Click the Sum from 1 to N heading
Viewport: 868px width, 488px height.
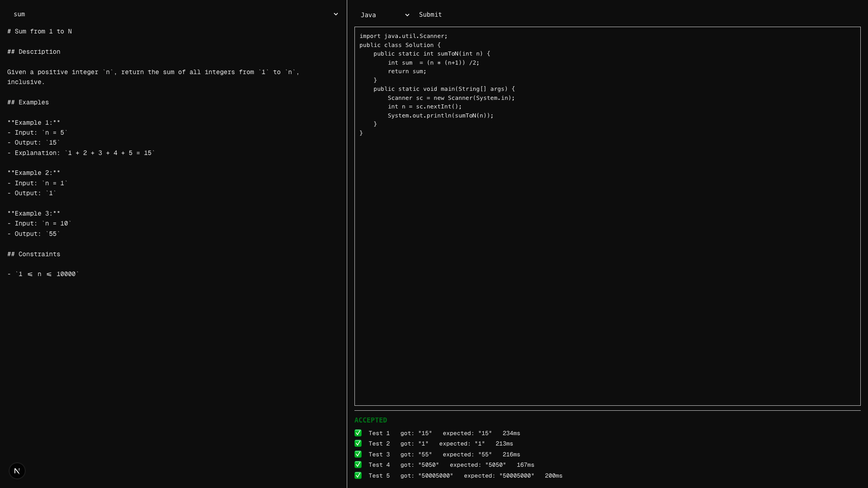39,32
